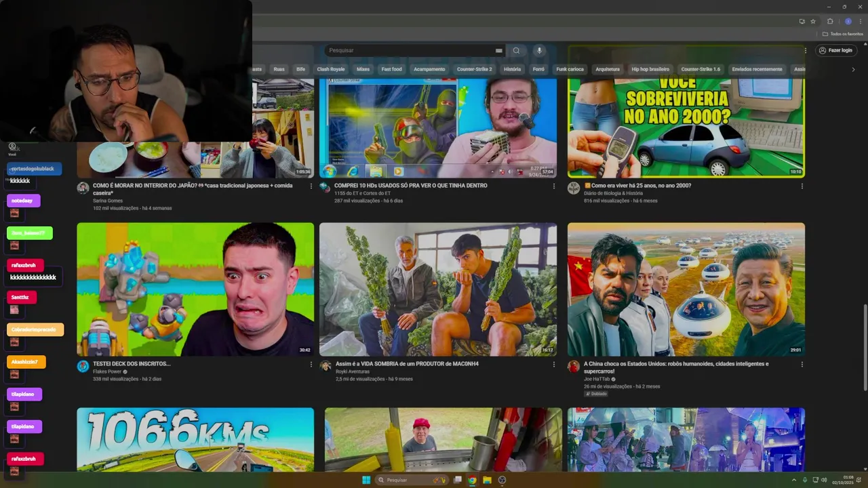Open the on-screen keyboard icon in search box
The height and width of the screenshot is (488, 868).
pos(498,50)
